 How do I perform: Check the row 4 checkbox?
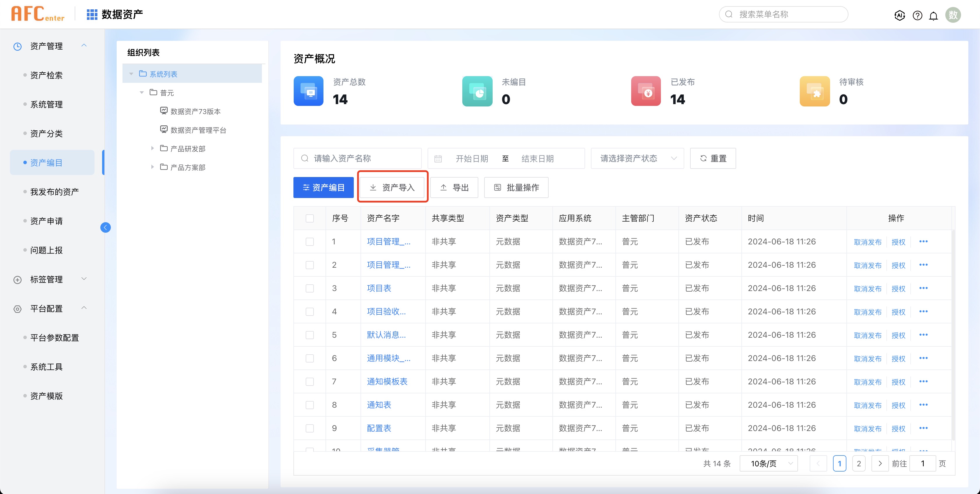[x=310, y=312]
